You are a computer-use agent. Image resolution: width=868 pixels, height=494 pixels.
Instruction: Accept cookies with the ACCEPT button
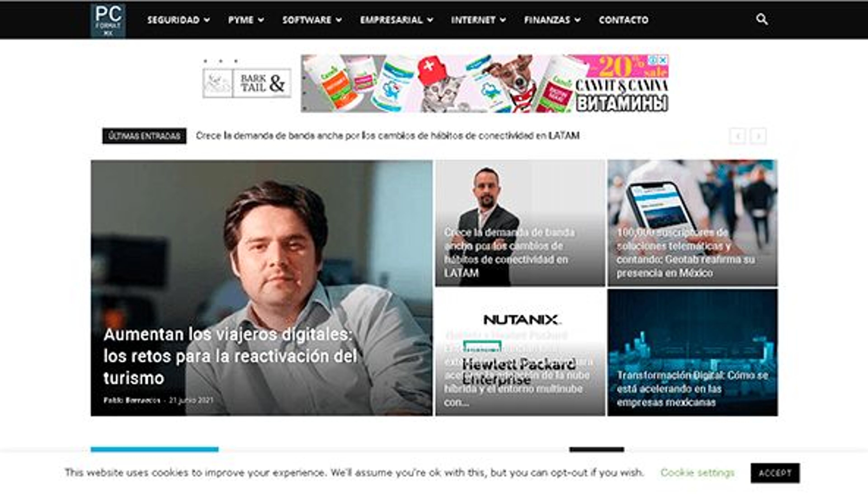click(x=775, y=473)
